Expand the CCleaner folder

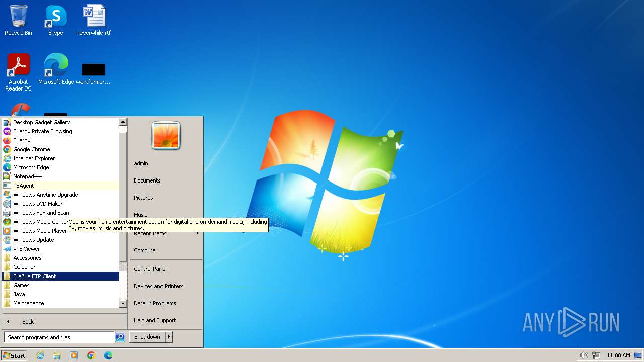[x=60, y=267]
